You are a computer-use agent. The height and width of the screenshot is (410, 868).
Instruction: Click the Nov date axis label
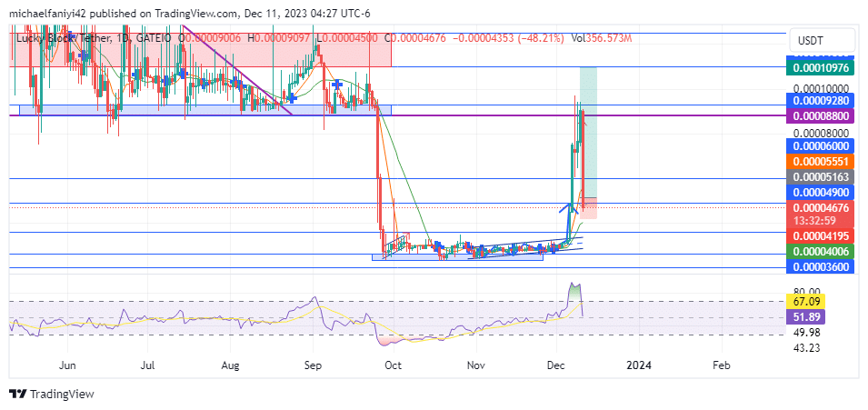tap(476, 365)
